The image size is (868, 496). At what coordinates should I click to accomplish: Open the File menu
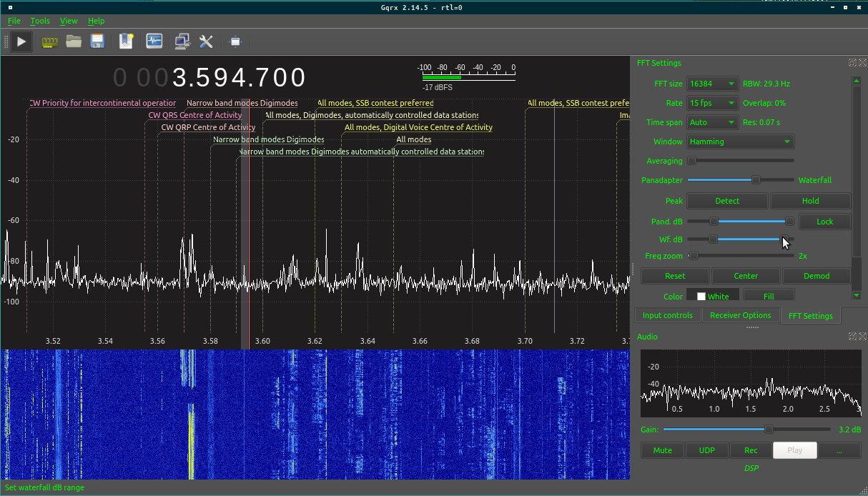14,21
